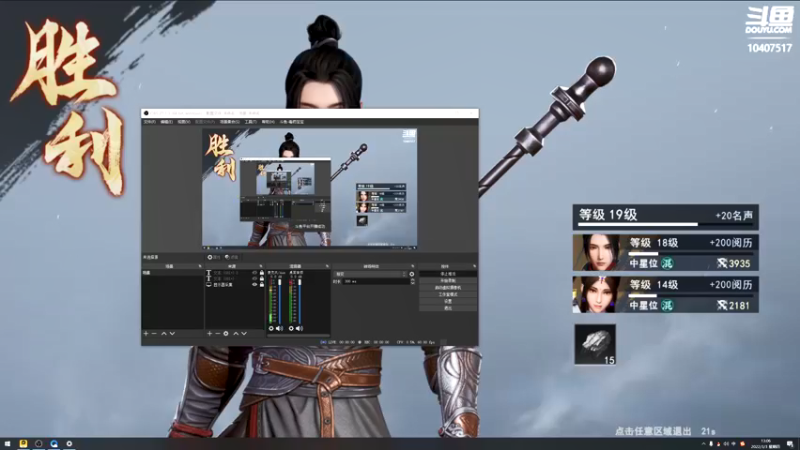Toggle lock on the first text source
Image resolution: width=800 pixels, height=450 pixels.
coord(262,273)
